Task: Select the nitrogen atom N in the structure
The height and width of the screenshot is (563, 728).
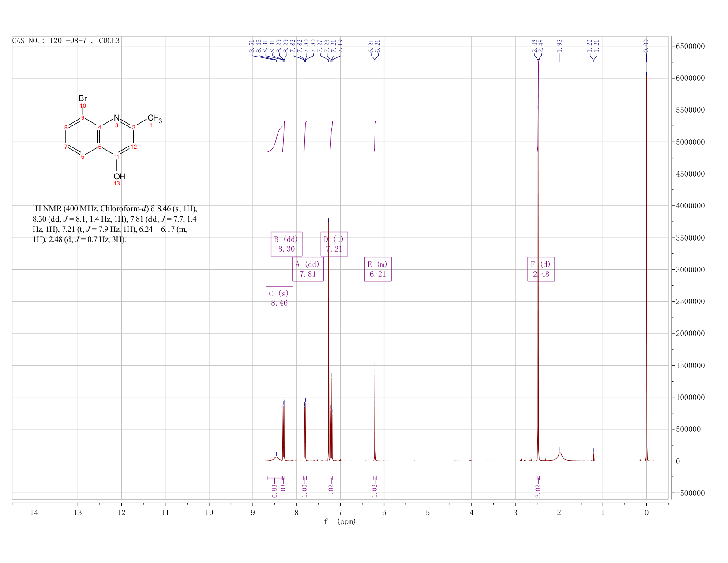Action: (116, 118)
